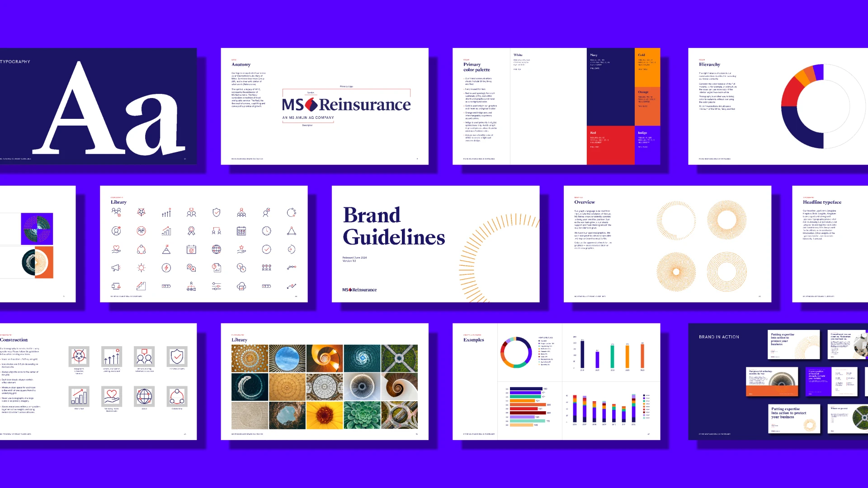Select the white spiral staircase photo

pyautogui.click(x=400, y=387)
